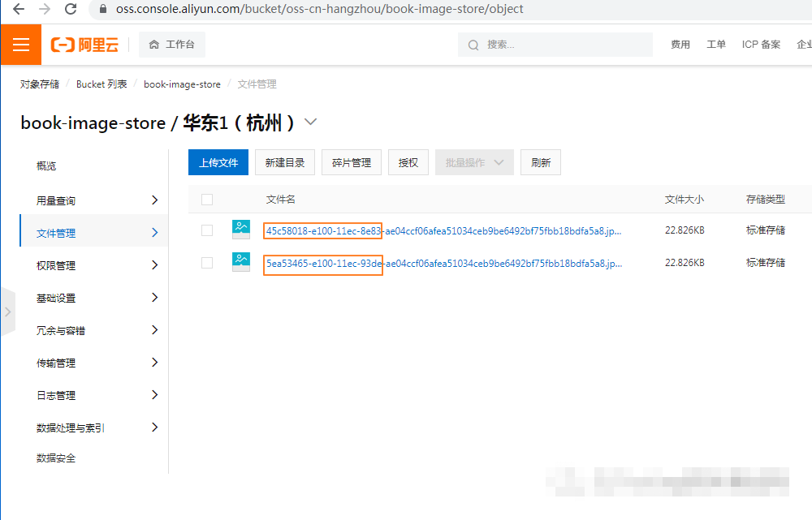The height and width of the screenshot is (520, 812).
Task: Click the search magnifier icon
Action: coord(473,45)
